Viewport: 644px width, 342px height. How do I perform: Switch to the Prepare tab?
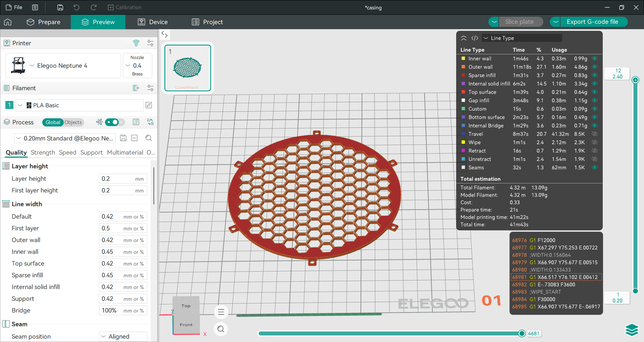(x=44, y=22)
